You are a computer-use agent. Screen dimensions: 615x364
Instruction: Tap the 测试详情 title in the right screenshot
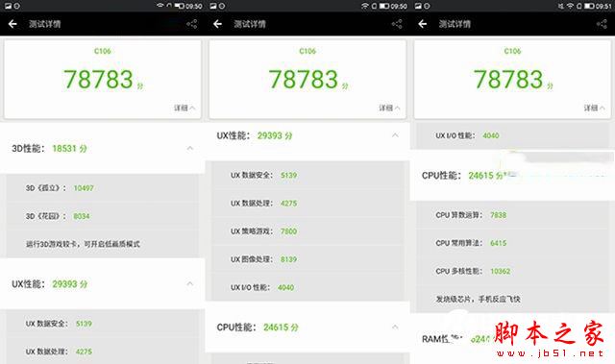click(x=455, y=24)
